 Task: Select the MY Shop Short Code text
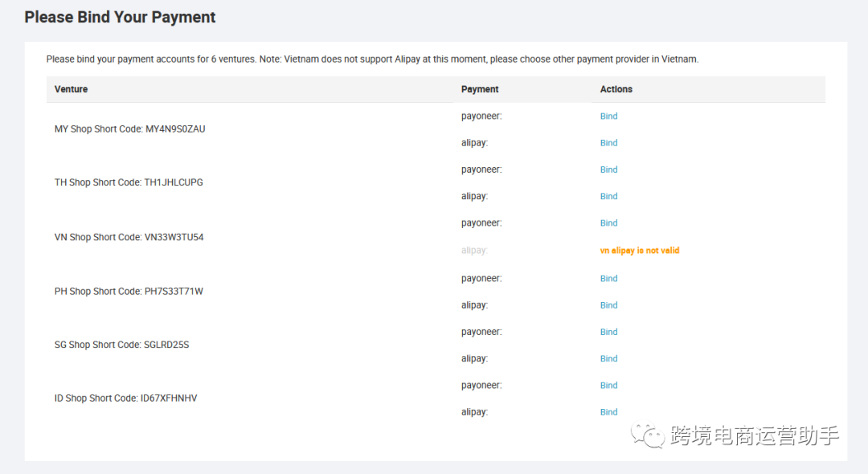tap(129, 129)
